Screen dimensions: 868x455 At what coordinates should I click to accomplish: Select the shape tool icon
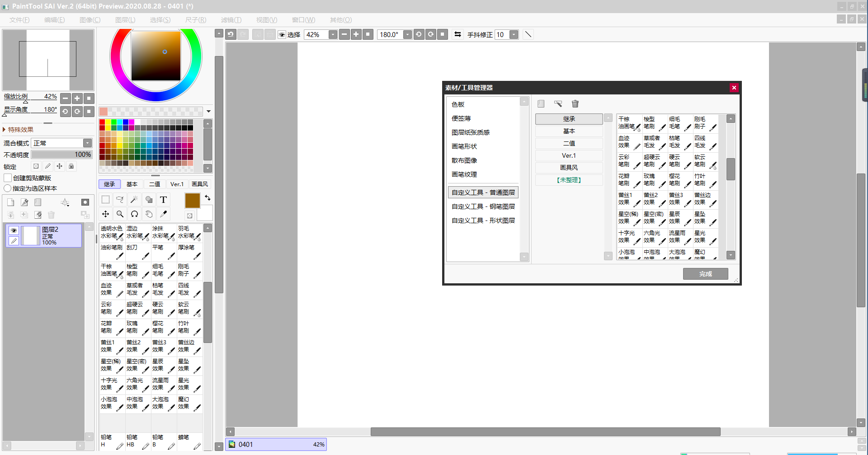coord(149,200)
